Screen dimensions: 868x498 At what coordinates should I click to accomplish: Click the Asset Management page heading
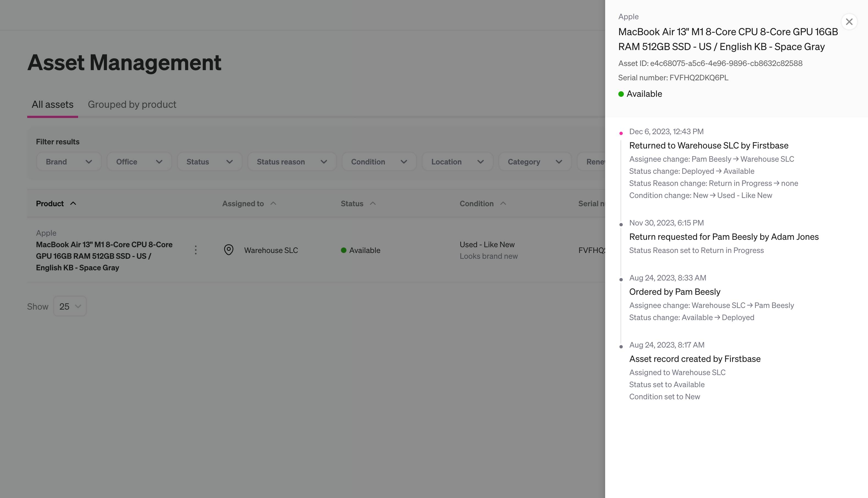[125, 63]
